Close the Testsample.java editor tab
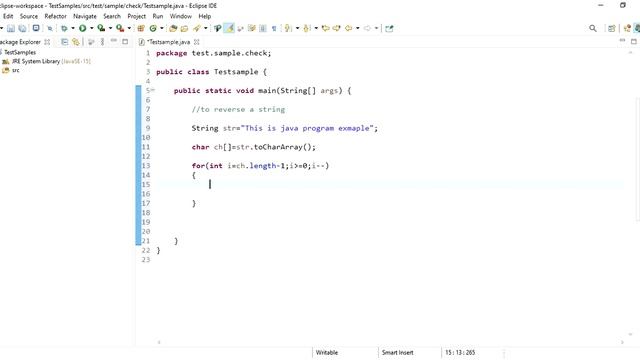The height and width of the screenshot is (360, 640). click(x=197, y=42)
